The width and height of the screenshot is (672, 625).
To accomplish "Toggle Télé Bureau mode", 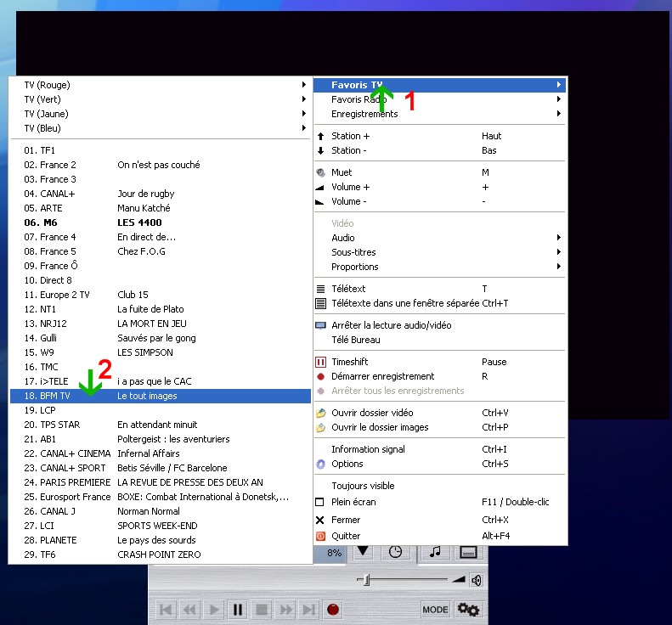I will pyautogui.click(x=440, y=340).
